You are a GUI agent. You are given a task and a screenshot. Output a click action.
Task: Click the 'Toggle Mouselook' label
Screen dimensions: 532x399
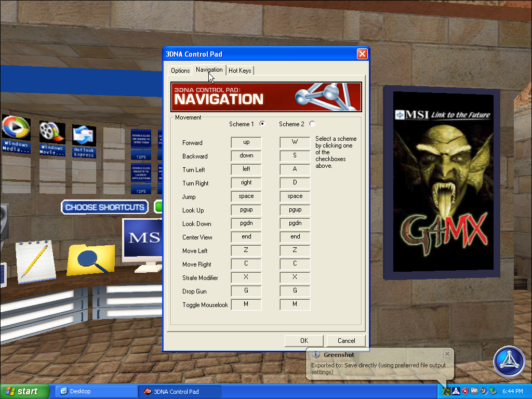[x=205, y=305]
